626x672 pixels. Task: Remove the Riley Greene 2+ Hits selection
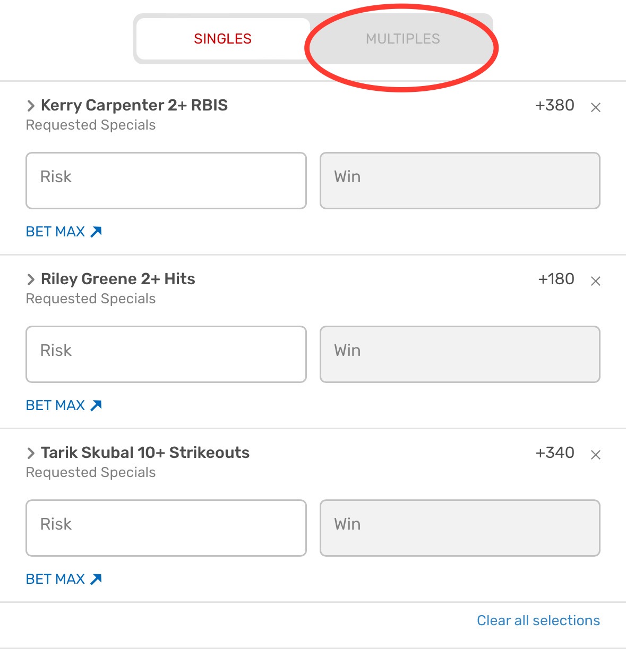596,281
